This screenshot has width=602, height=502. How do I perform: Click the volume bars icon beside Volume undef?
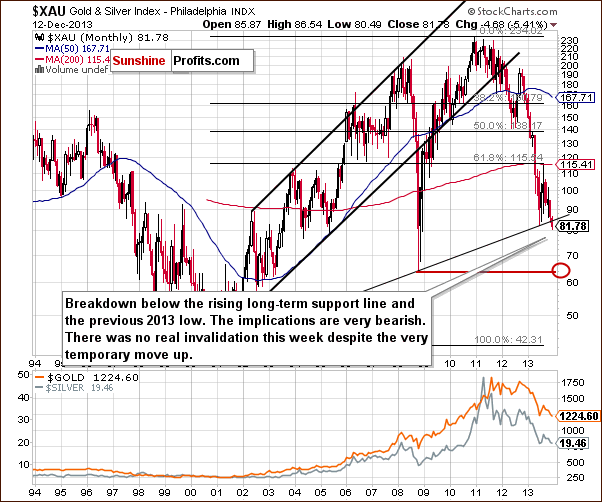pos(40,69)
